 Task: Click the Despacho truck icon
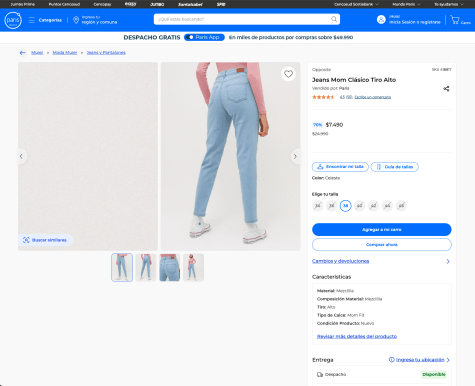click(x=320, y=374)
